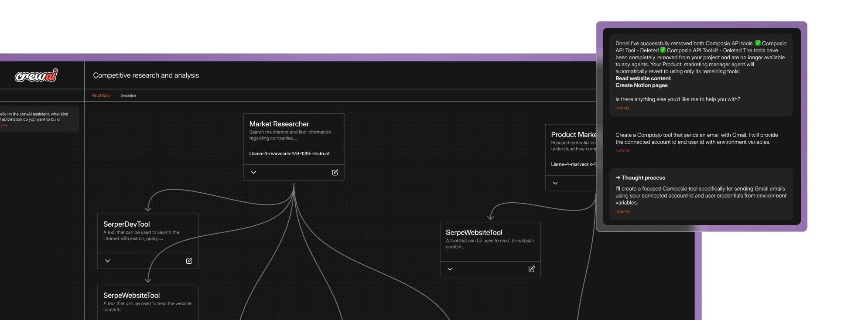868x320 pixels.
Task: Edit the SerperDevTool node
Action: (x=189, y=261)
